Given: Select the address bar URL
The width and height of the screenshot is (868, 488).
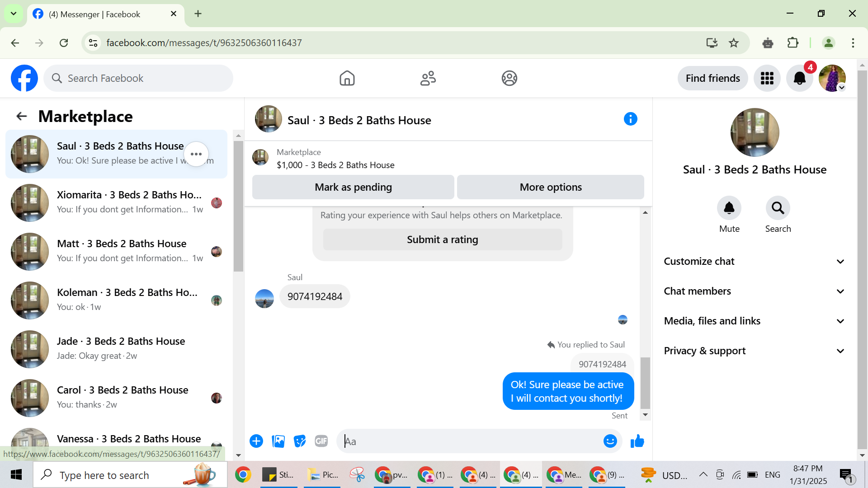Looking at the screenshot, I should click(204, 43).
